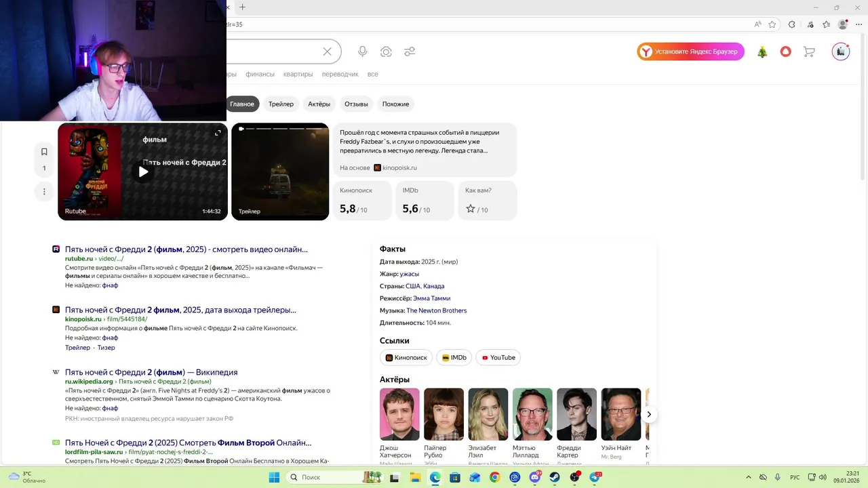The height and width of the screenshot is (488, 868).
Task: Open director Эмма Тамми link
Action: (x=432, y=298)
